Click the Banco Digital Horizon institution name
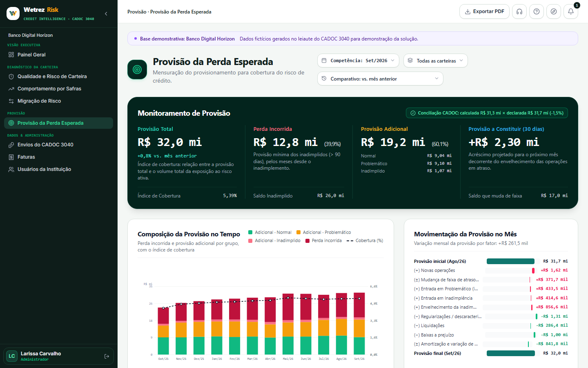Screen dimensions: 588x368 tap(30, 35)
